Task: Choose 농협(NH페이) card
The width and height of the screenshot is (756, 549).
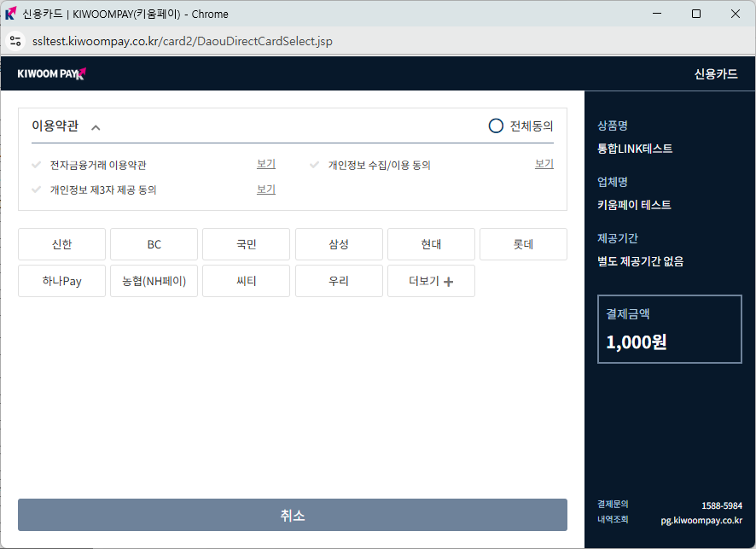Action: pos(154,281)
